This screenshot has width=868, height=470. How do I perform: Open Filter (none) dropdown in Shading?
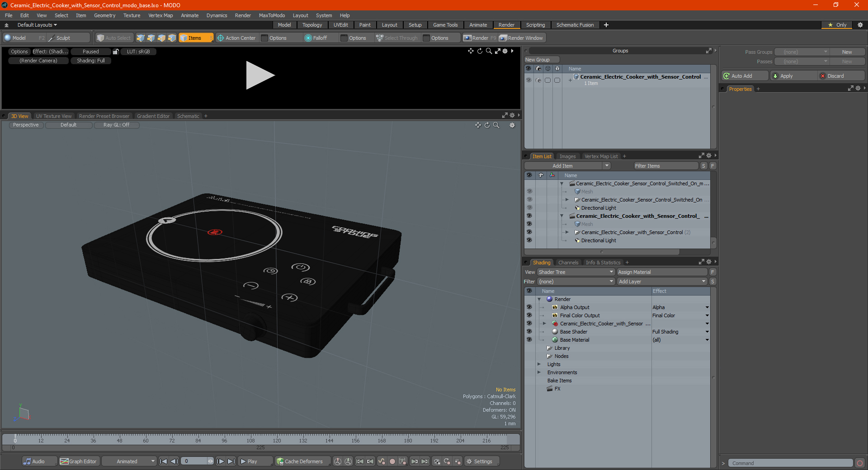[x=576, y=282]
